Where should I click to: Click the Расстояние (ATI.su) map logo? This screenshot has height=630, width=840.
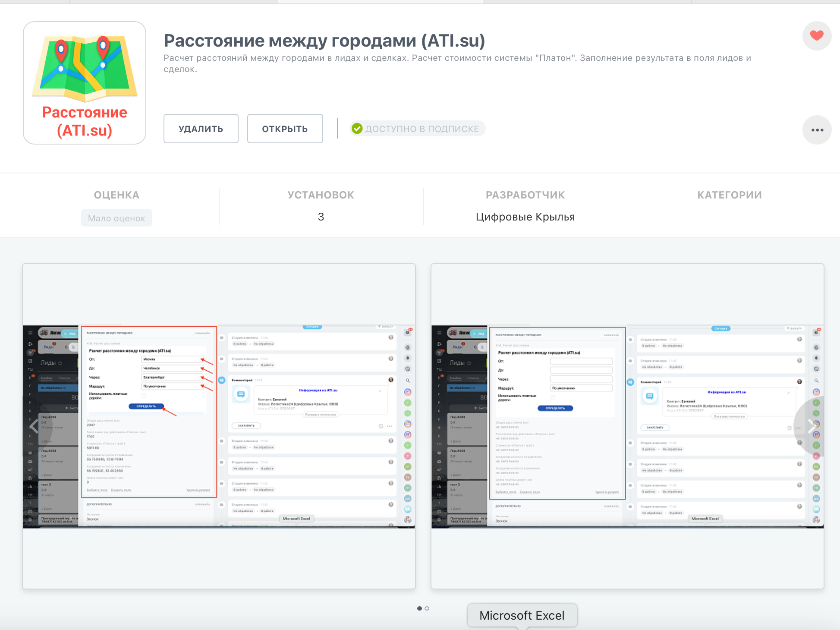click(x=85, y=83)
